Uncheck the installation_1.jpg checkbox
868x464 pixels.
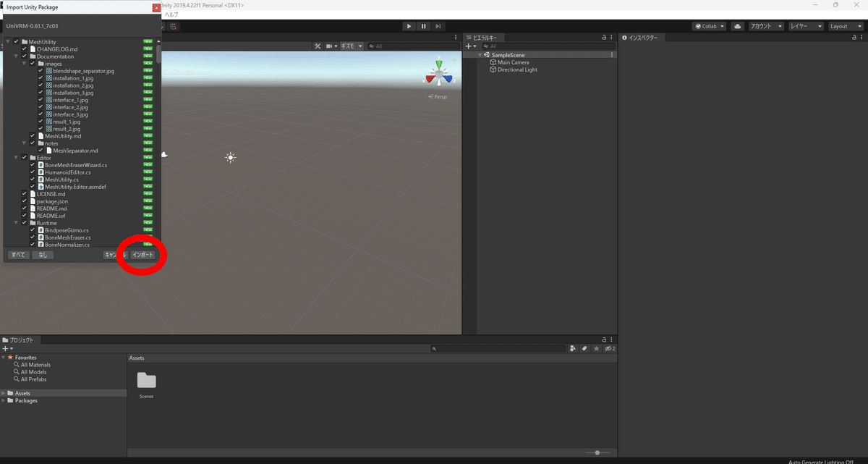(41, 78)
